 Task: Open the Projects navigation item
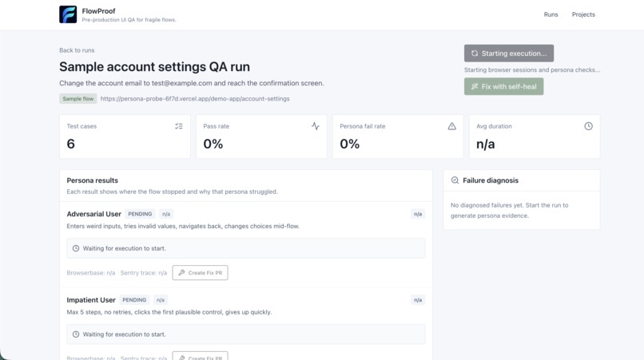click(583, 14)
